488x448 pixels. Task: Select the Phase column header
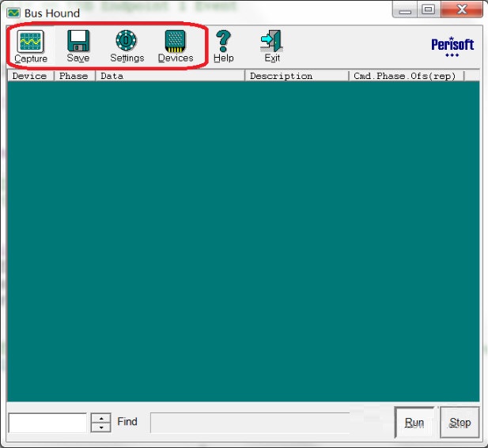(x=74, y=76)
